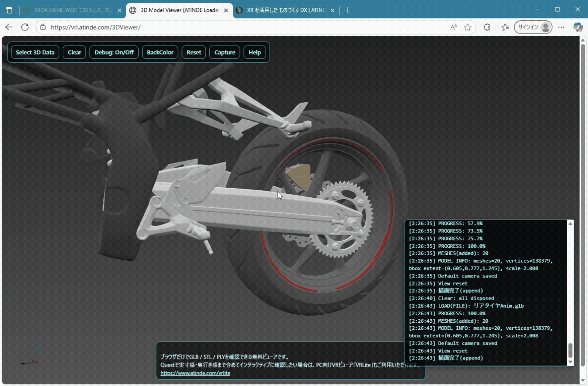
Task: Open the atinde.com/vrlite link
Action: point(195,373)
